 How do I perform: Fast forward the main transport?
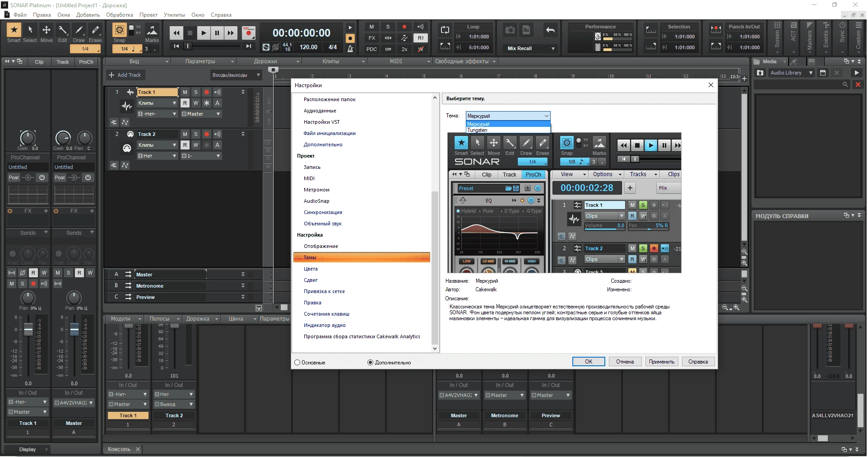(x=231, y=33)
